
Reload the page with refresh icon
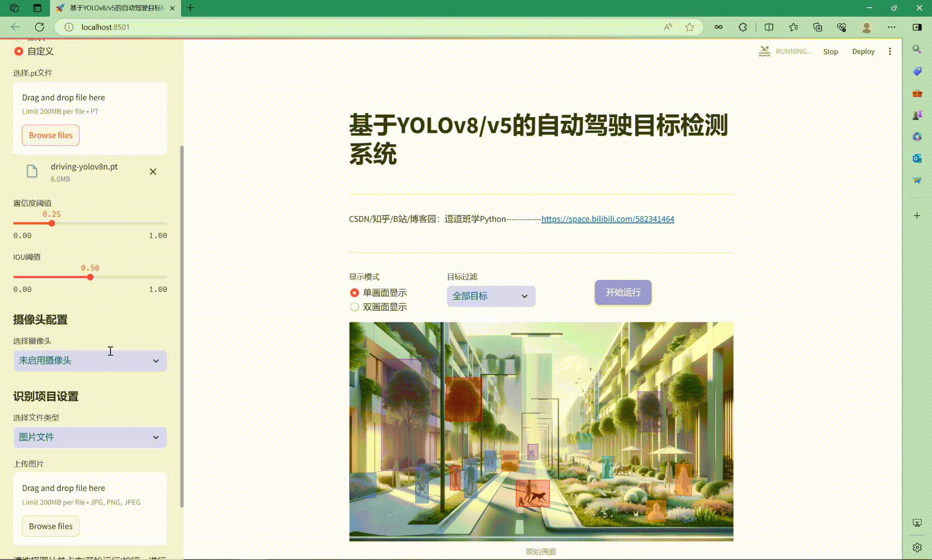point(39,27)
